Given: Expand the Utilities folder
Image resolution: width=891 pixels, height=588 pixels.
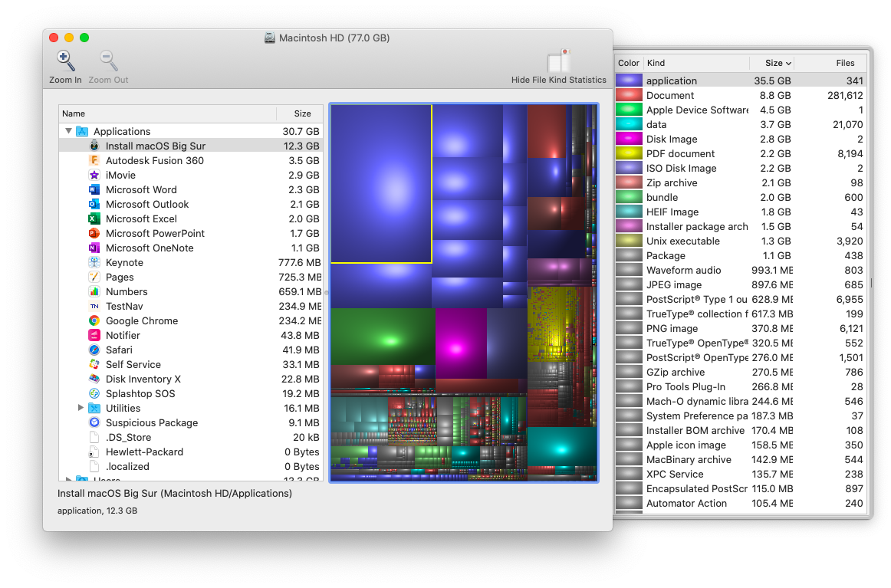Looking at the screenshot, I should (81, 409).
